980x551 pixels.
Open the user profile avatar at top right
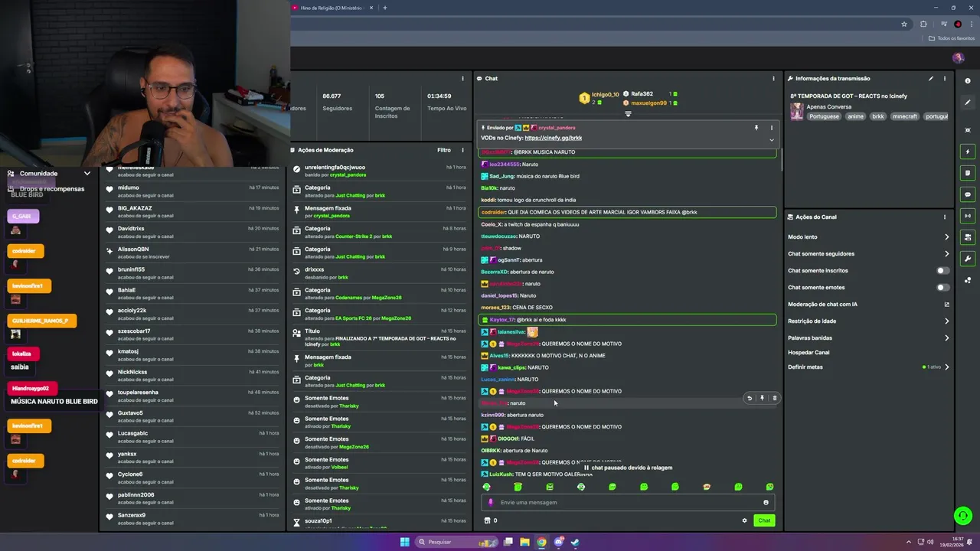tap(958, 58)
